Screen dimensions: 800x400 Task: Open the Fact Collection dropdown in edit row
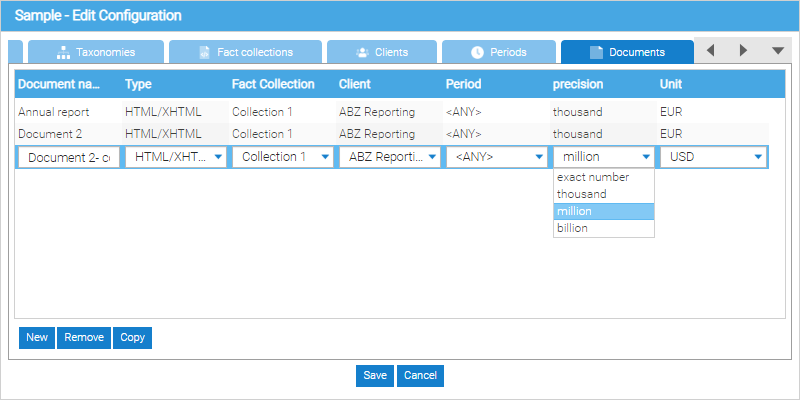(282, 157)
